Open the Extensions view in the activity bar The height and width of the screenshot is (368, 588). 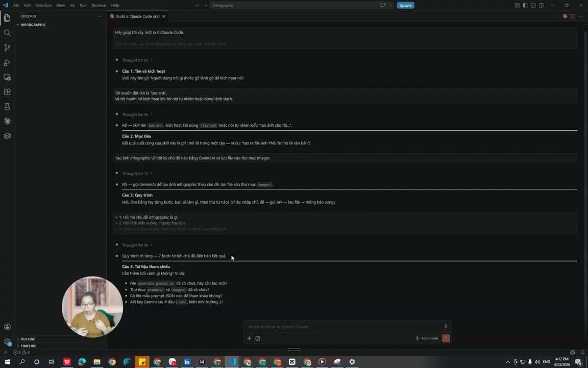click(x=7, y=91)
